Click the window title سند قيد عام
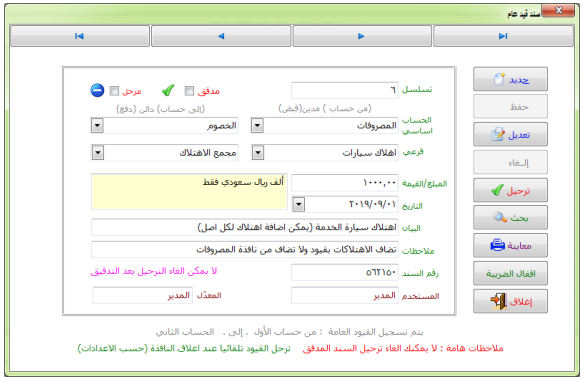The height and width of the screenshot is (378, 584). 524,14
